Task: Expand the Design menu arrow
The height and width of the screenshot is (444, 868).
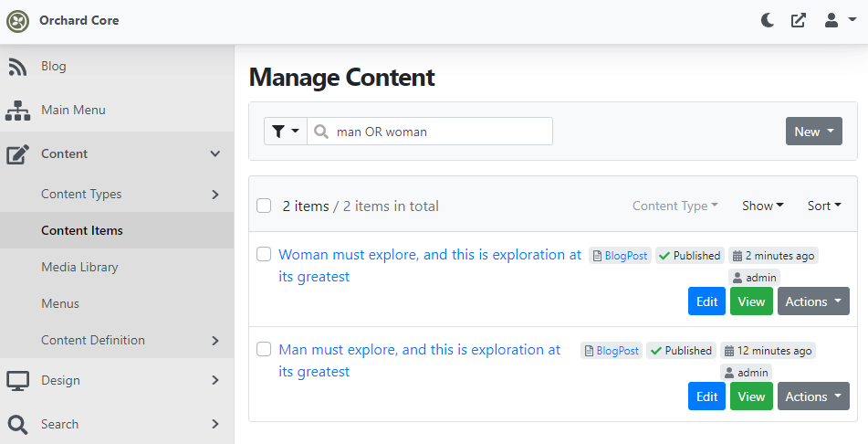Action: coord(215,380)
